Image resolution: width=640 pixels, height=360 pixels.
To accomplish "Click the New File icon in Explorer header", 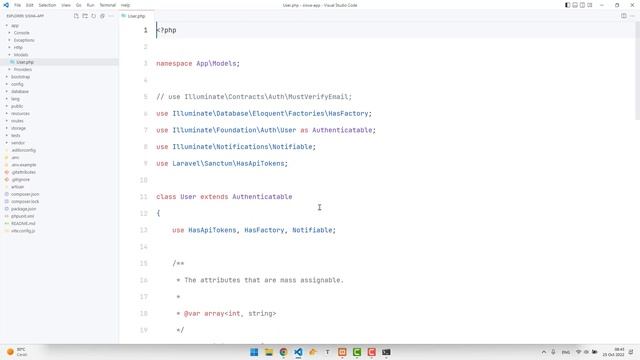I will pyautogui.click(x=76, y=16).
